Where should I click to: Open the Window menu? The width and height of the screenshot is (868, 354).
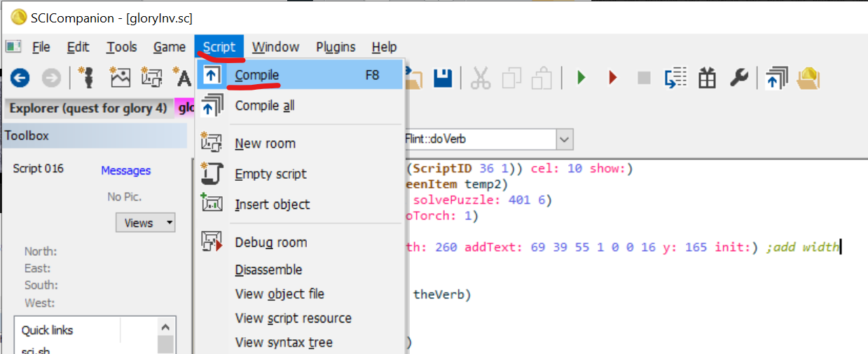pyautogui.click(x=276, y=47)
